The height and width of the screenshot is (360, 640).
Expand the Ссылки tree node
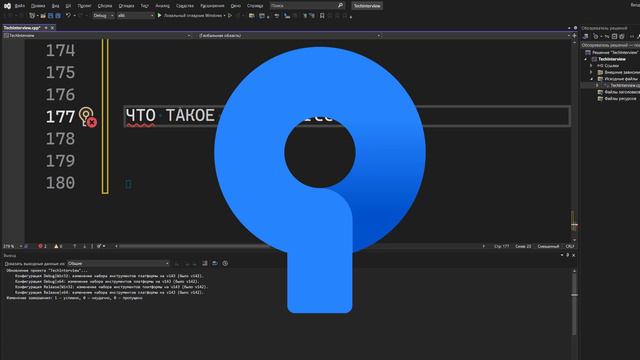(591, 66)
